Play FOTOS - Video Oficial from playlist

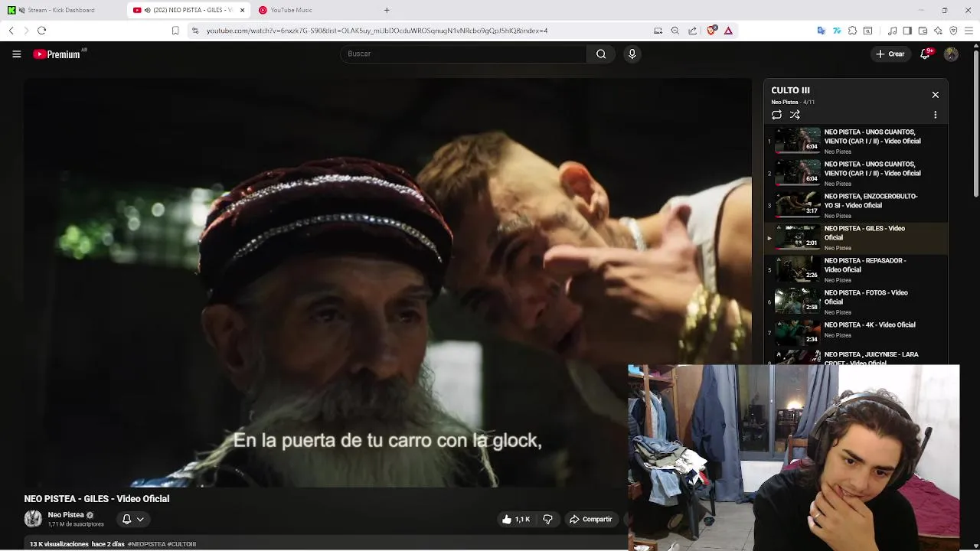coord(856,302)
